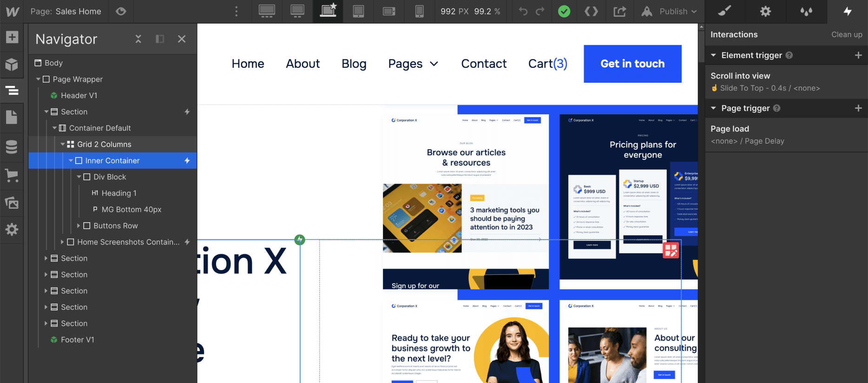Collapse all in Navigator panel

point(138,39)
